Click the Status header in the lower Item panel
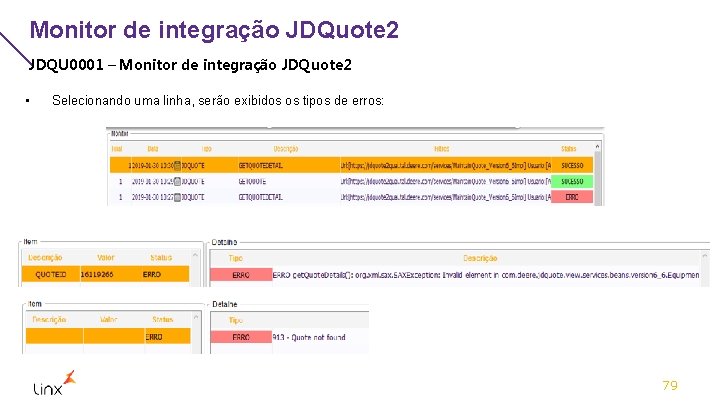Image resolution: width=720 pixels, height=405 pixels. tap(163, 320)
